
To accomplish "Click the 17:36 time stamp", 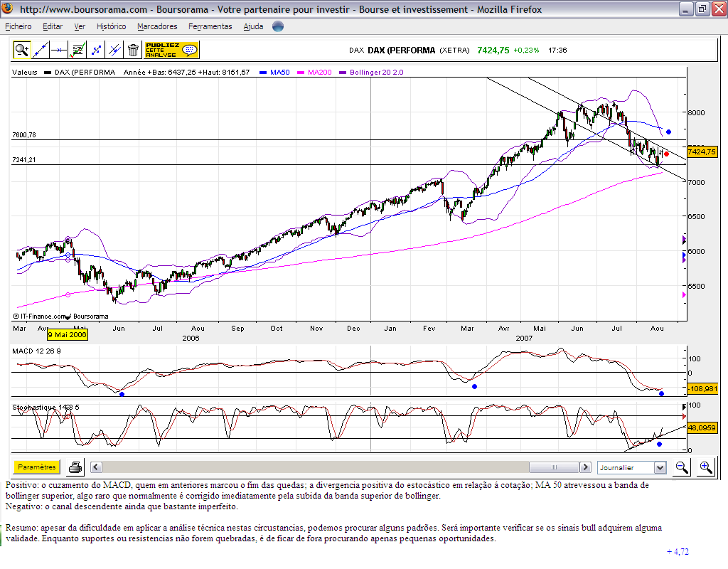I will (557, 50).
